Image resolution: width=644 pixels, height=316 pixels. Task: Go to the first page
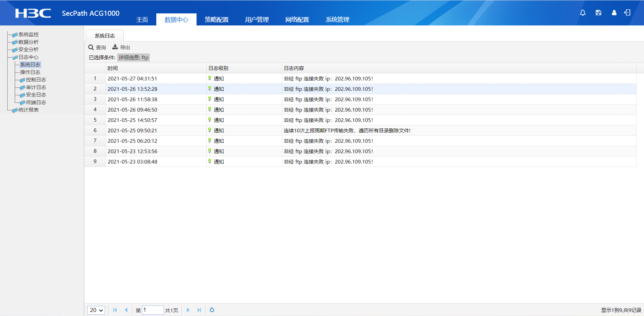tap(115, 310)
